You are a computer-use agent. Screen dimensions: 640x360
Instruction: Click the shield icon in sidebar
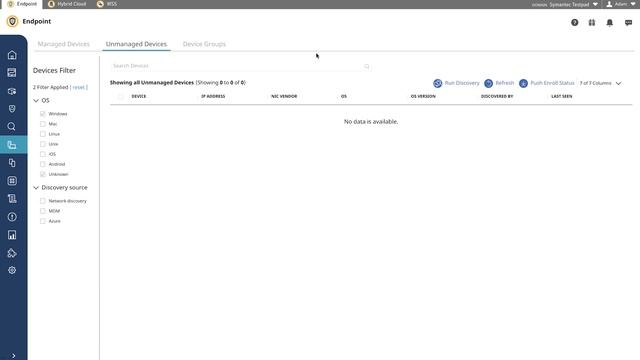pos(12,109)
